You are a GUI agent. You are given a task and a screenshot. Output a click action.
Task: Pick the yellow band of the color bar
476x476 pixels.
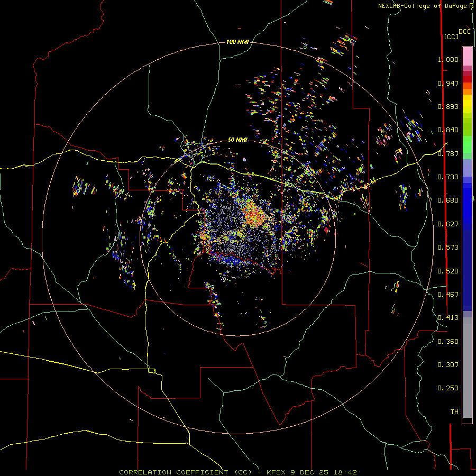point(467,104)
